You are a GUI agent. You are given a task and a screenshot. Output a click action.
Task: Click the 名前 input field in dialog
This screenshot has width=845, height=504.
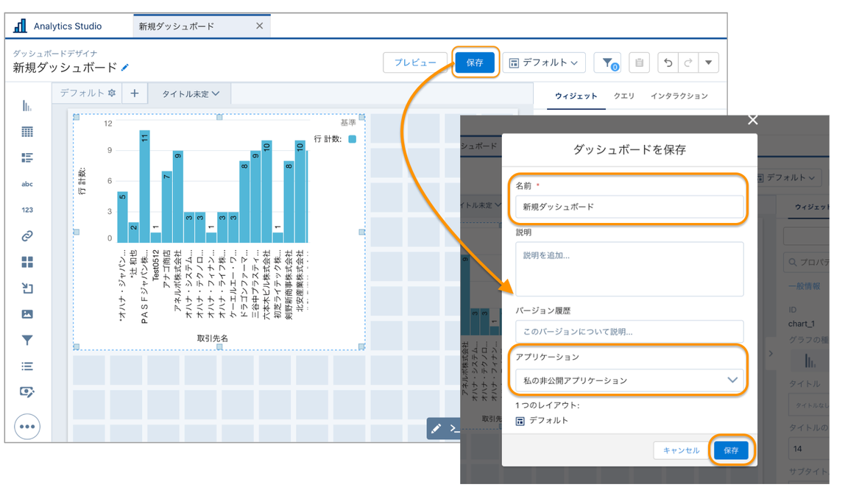point(629,207)
